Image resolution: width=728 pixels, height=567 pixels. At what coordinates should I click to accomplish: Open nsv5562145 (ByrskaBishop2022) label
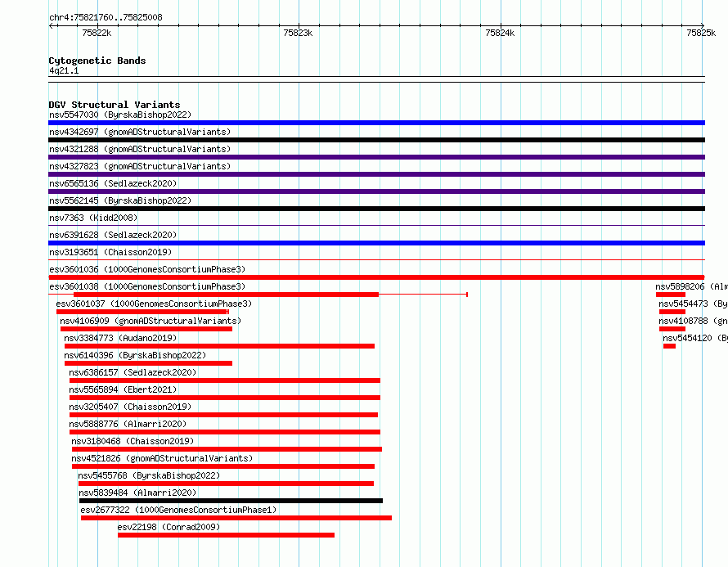(x=120, y=200)
